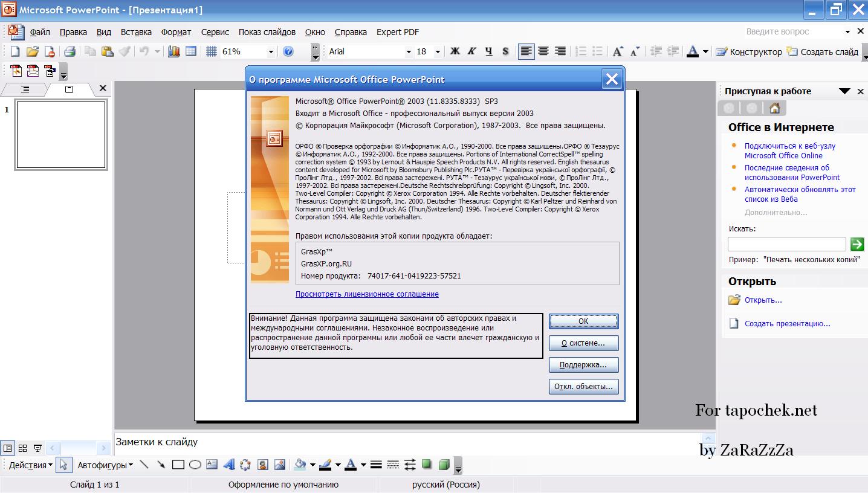The height and width of the screenshot is (493, 868).
Task: Insert picture from file
Action: (x=280, y=465)
